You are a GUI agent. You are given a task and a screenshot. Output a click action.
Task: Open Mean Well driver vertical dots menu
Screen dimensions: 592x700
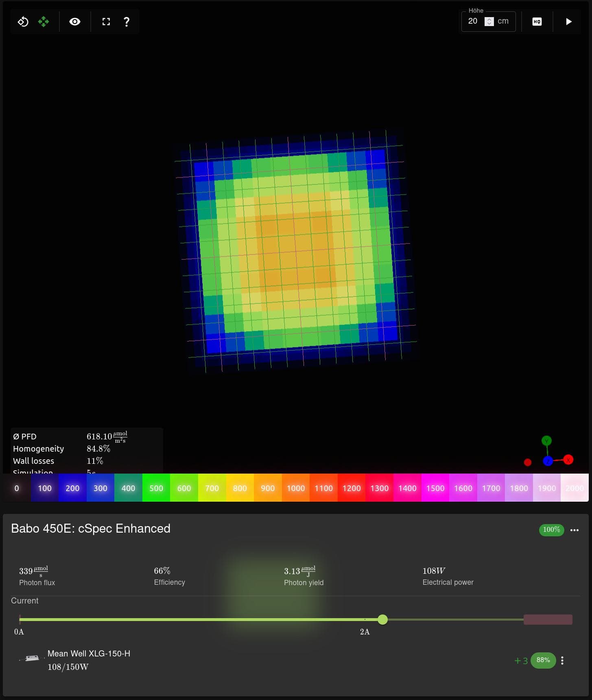pyautogui.click(x=562, y=661)
